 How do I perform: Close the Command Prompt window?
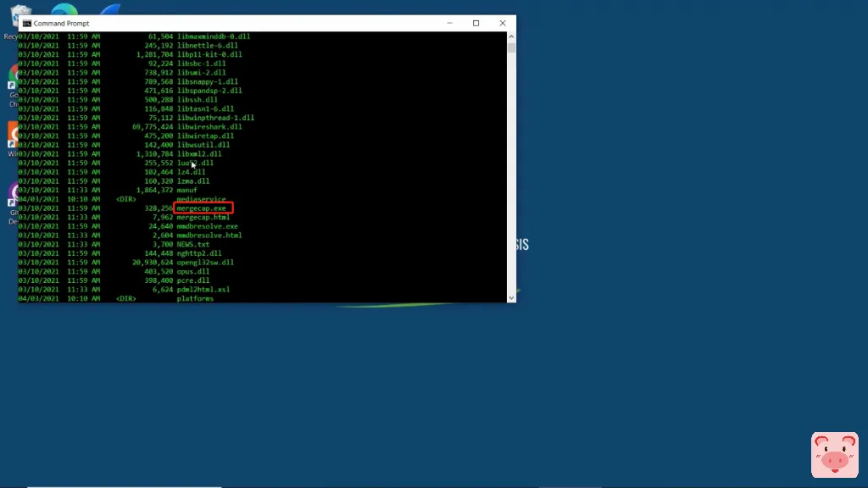coord(502,23)
